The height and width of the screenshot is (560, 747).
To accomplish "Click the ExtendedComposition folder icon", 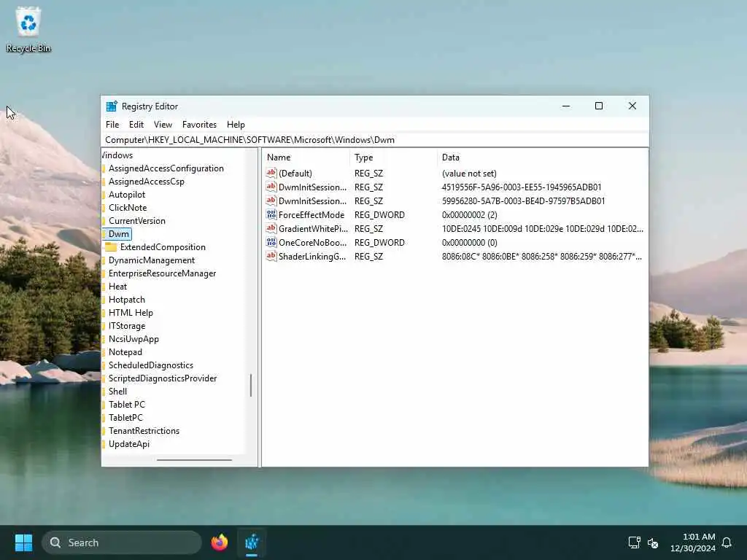I will [x=111, y=247].
